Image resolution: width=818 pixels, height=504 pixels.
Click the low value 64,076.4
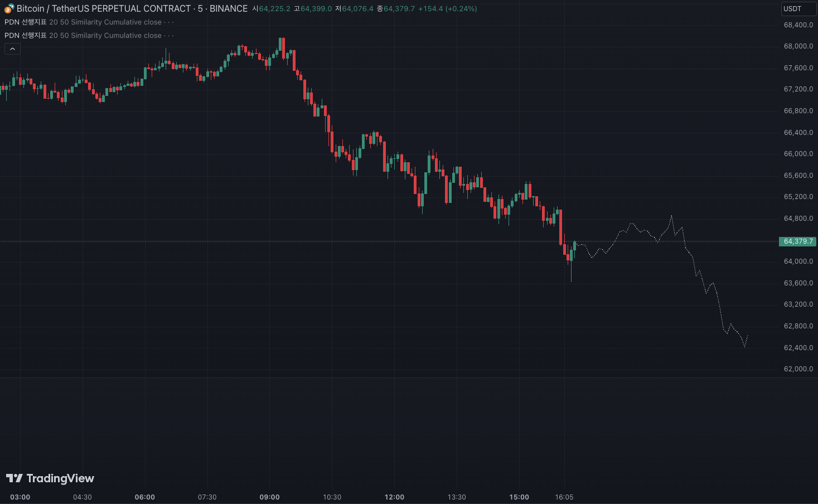[x=357, y=9]
